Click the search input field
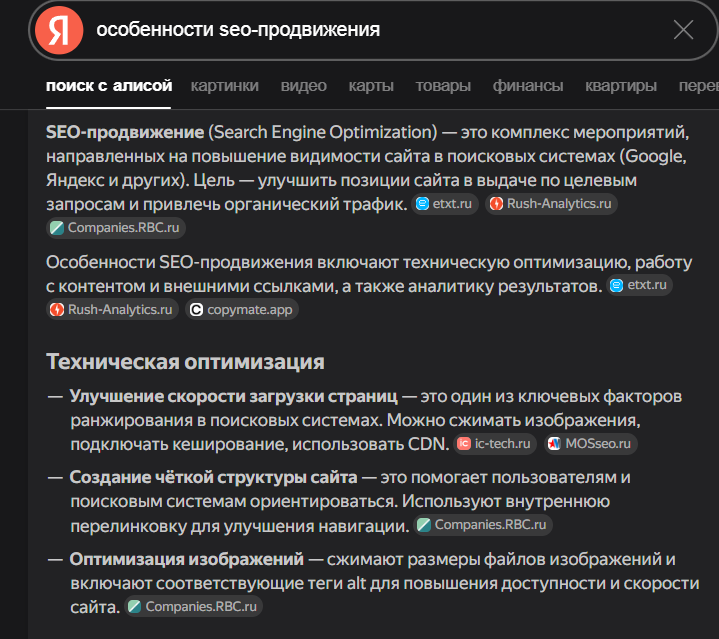Image resolution: width=719 pixels, height=639 pixels. coord(380,30)
